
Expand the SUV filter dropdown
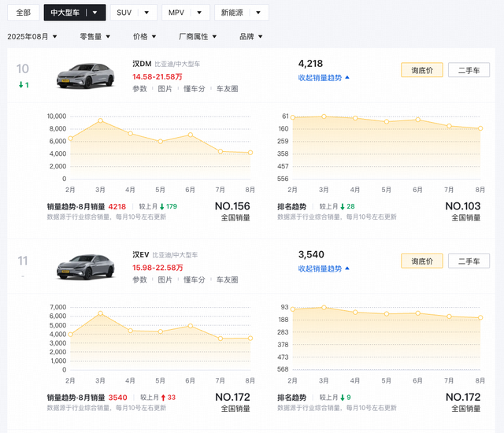click(146, 13)
